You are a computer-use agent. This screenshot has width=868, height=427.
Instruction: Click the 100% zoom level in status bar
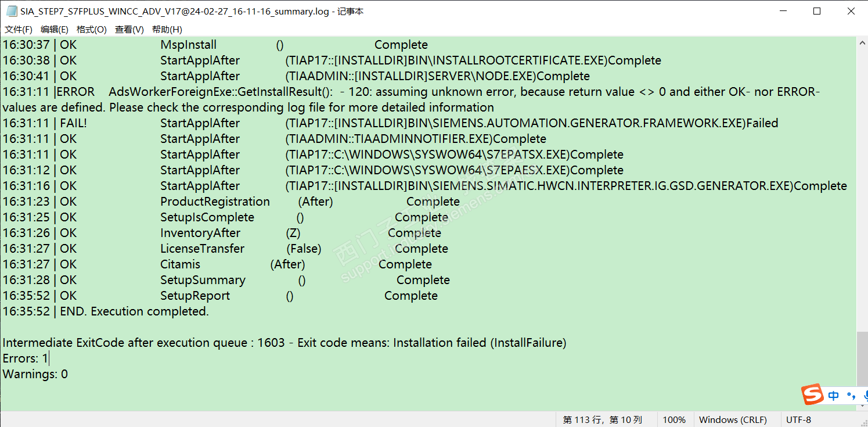pyautogui.click(x=674, y=419)
